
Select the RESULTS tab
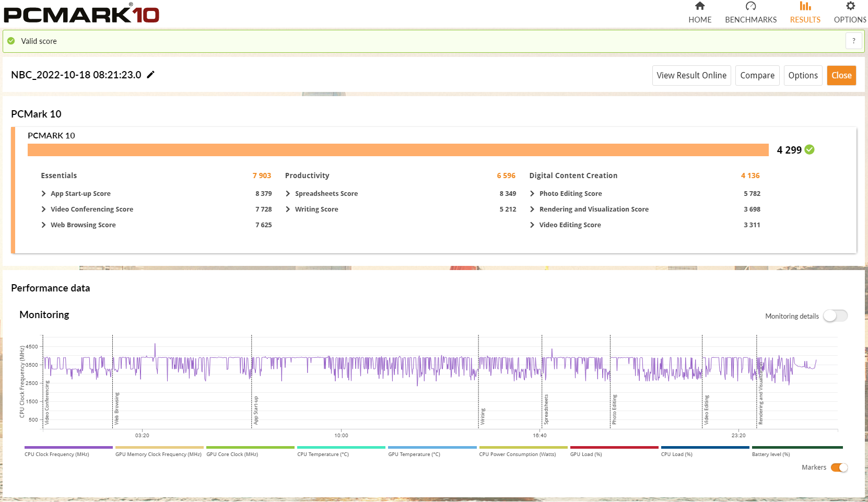tap(805, 14)
